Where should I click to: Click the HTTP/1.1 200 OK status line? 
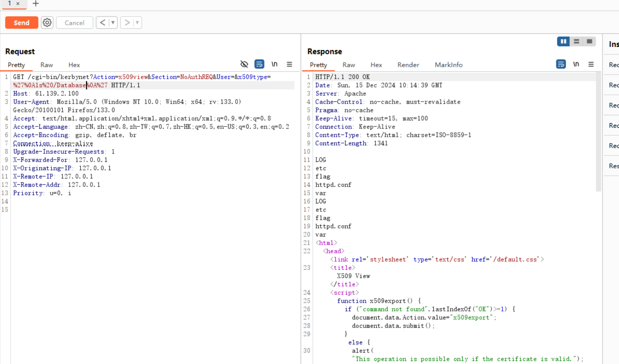click(x=342, y=77)
